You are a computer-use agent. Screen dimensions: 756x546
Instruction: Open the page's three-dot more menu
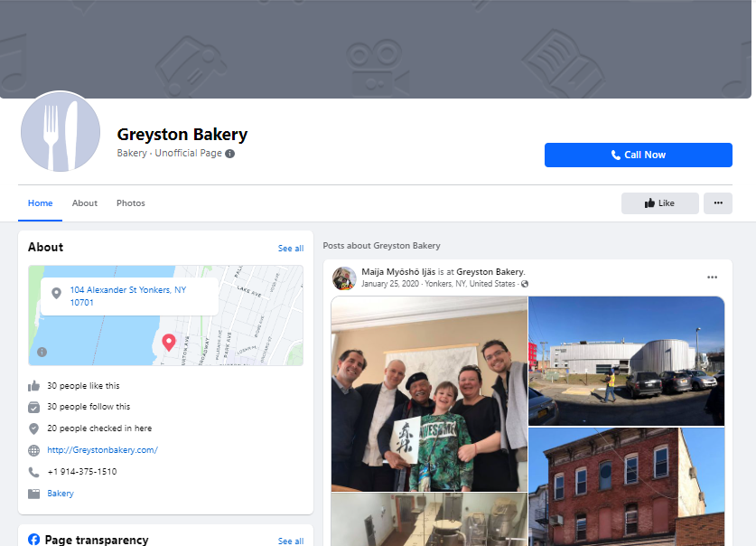718,203
